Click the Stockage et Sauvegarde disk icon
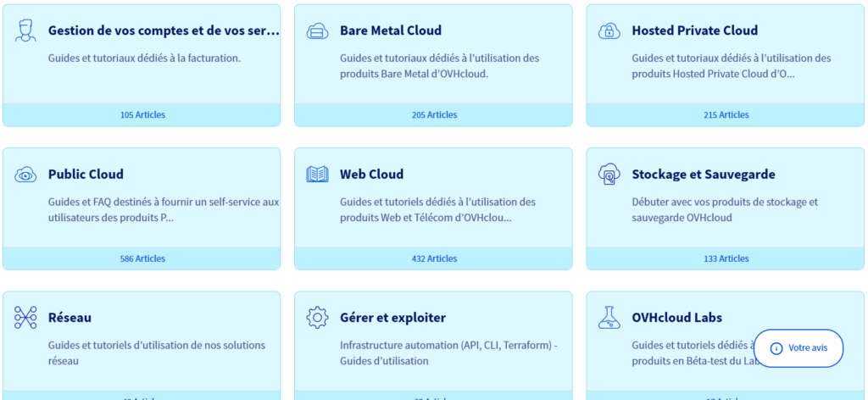 609,175
